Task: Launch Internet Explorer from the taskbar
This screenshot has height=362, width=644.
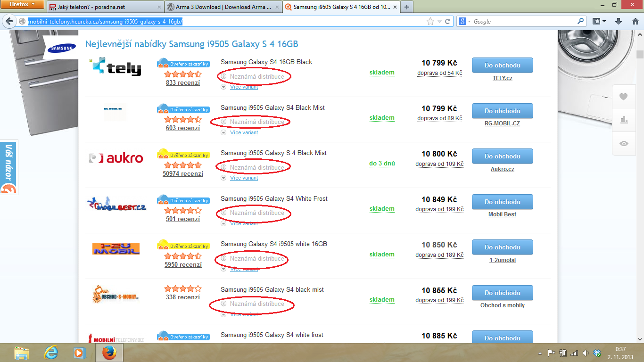Action: point(50,352)
